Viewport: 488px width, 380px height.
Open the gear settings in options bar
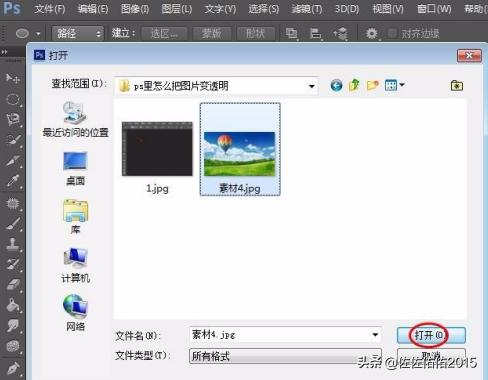tap(371, 33)
